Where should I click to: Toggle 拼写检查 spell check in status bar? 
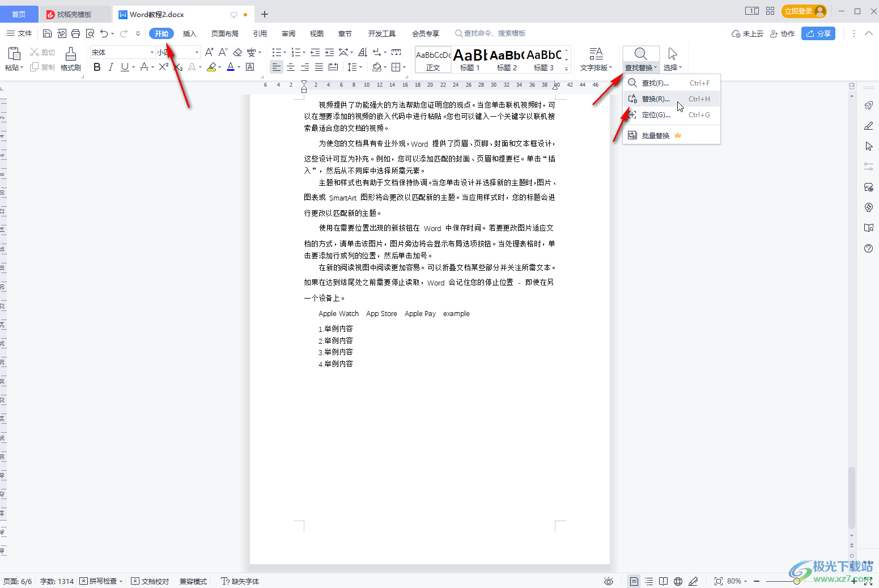coord(99,581)
